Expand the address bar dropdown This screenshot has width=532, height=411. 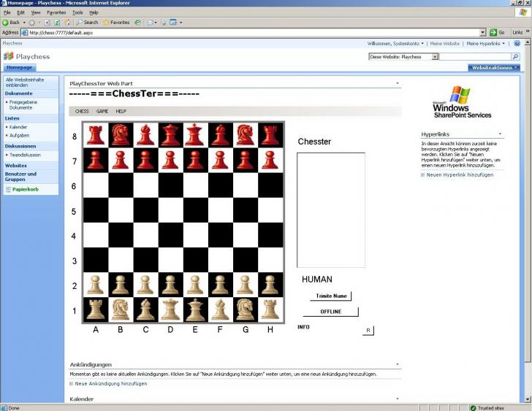click(483, 33)
